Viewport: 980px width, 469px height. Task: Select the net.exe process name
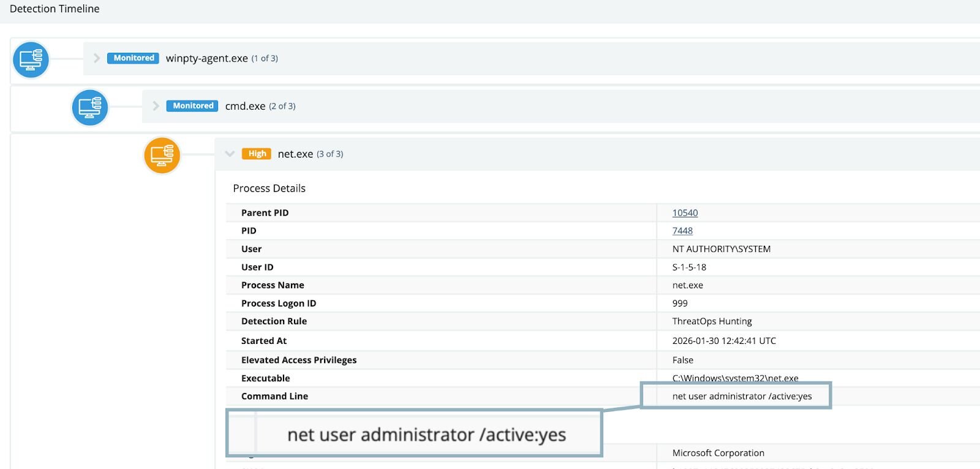(295, 154)
